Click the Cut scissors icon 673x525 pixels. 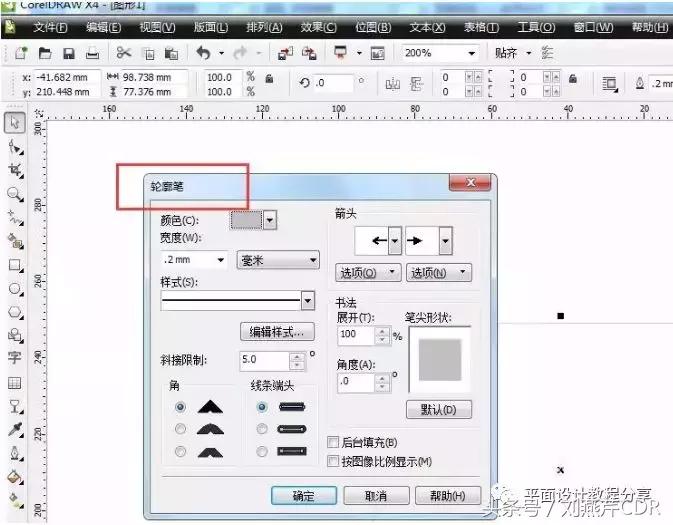[x=124, y=53]
